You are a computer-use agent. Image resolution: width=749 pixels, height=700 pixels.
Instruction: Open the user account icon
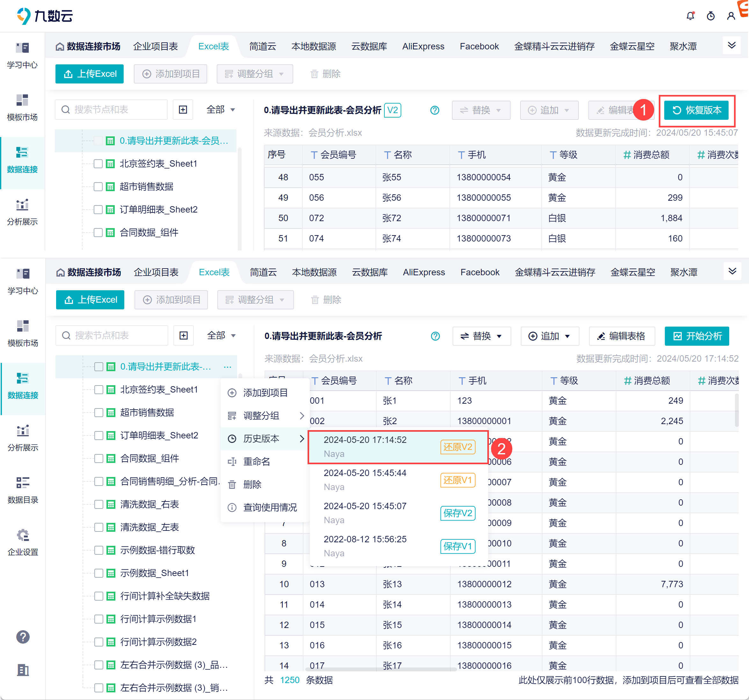731,16
